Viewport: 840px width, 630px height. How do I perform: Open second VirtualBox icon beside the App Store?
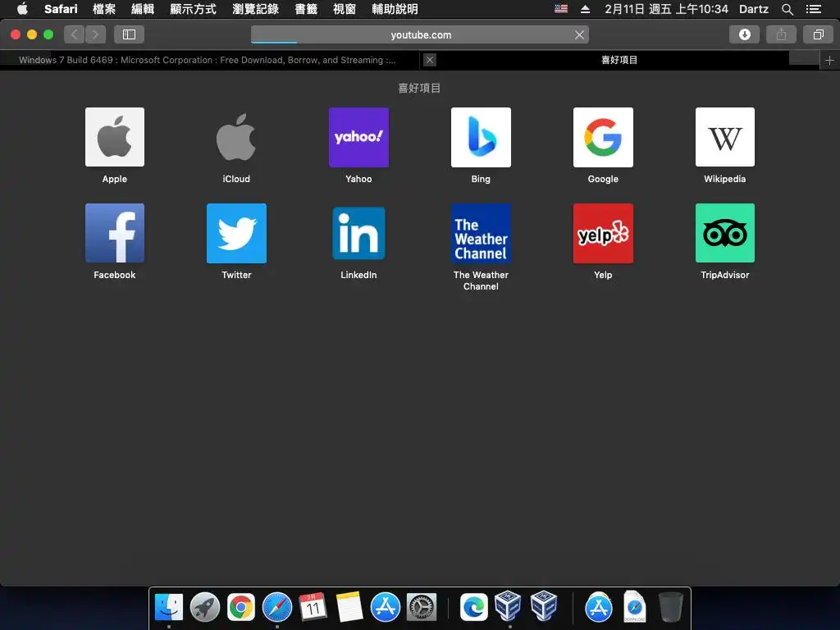pyautogui.click(x=544, y=605)
